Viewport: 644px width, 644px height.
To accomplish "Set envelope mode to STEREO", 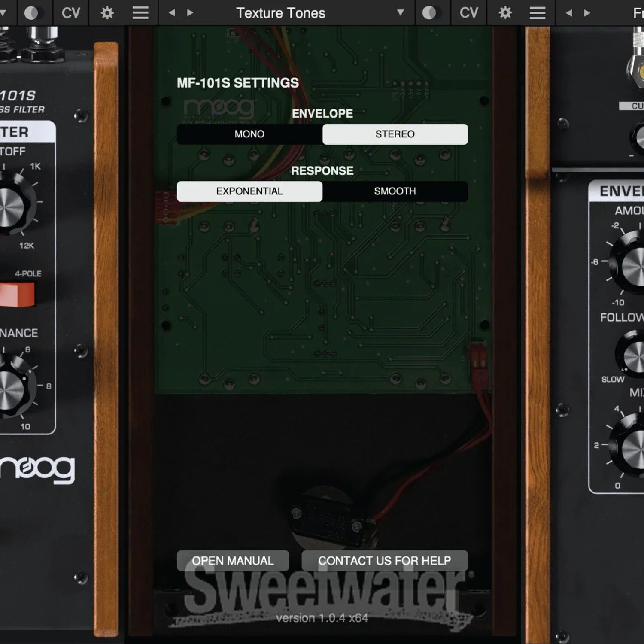I will coord(395,134).
